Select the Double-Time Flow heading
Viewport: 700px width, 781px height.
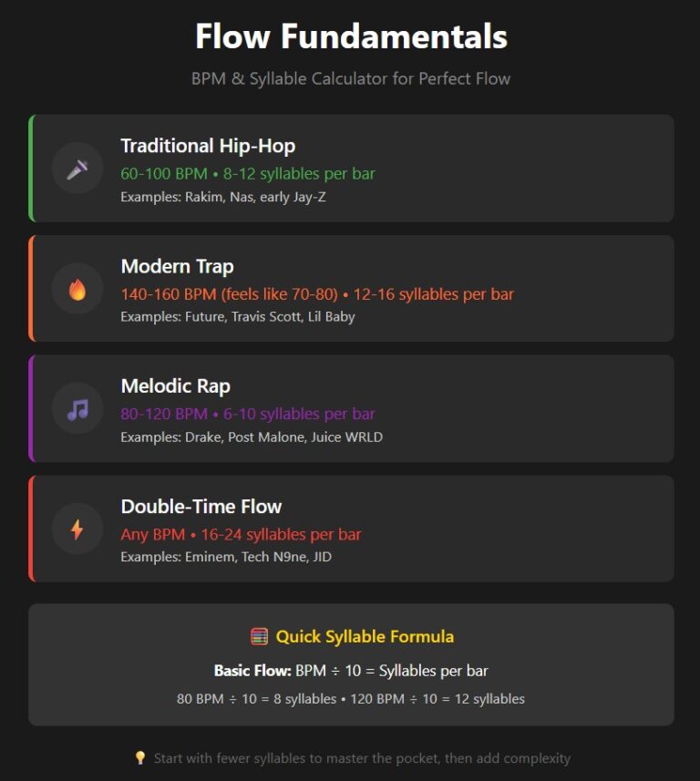coord(201,506)
